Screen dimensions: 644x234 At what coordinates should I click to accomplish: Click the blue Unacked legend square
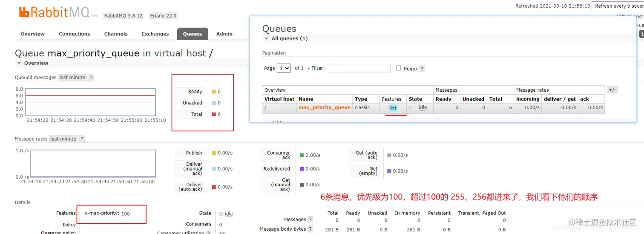[x=214, y=103]
